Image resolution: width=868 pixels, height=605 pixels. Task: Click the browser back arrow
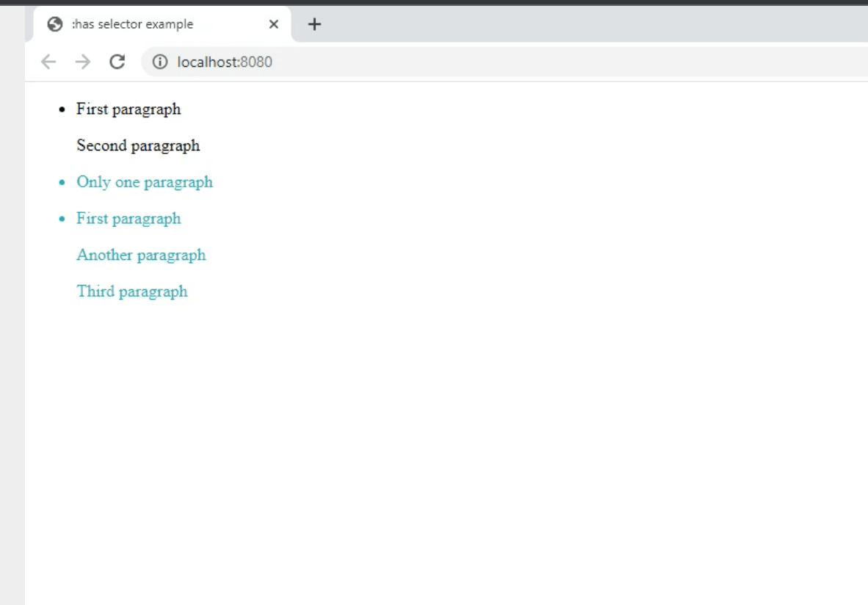tap(48, 62)
